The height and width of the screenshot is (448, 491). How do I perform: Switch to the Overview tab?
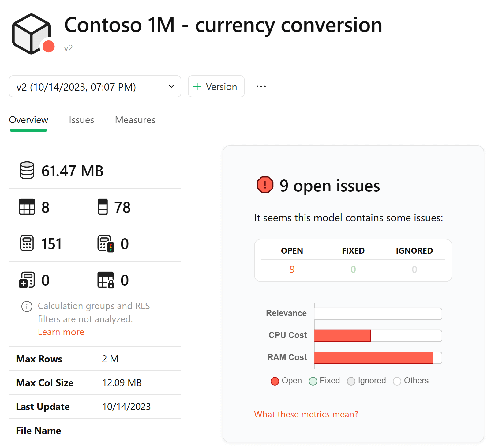click(28, 120)
